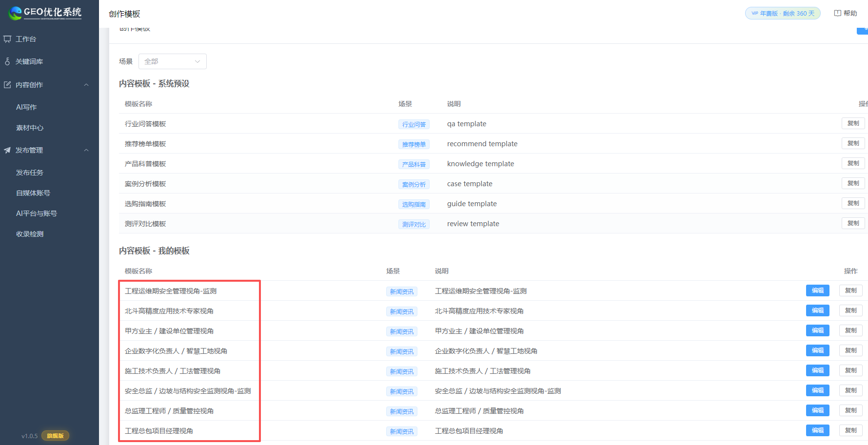Collapse the 内容创作 sidebar section

click(86, 84)
